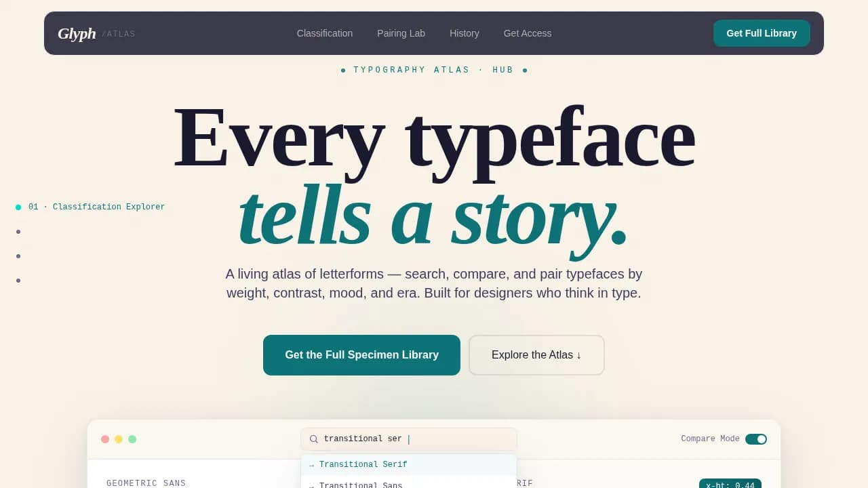Click the red window dot
Image resolution: width=868 pixels, height=488 pixels.
pyautogui.click(x=105, y=439)
